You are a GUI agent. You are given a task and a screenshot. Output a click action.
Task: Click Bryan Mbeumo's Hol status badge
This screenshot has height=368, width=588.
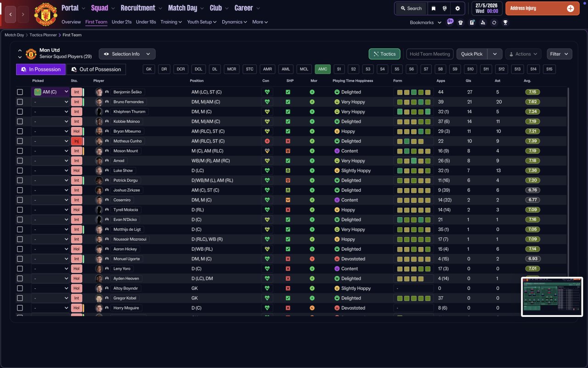click(x=77, y=131)
